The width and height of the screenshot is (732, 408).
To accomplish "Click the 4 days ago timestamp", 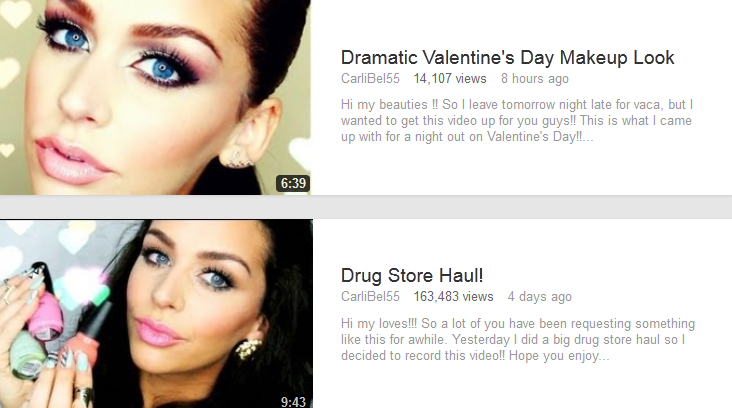I will [x=540, y=296].
